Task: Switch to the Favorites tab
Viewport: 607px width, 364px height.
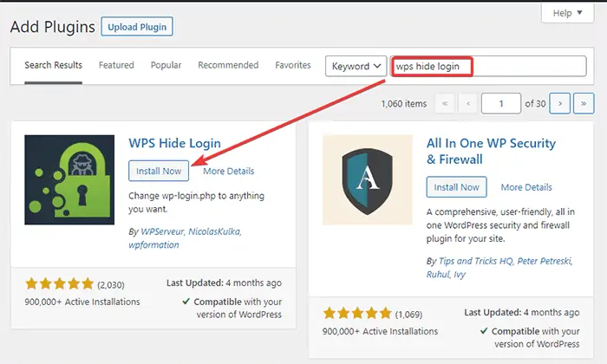Action: click(x=293, y=65)
